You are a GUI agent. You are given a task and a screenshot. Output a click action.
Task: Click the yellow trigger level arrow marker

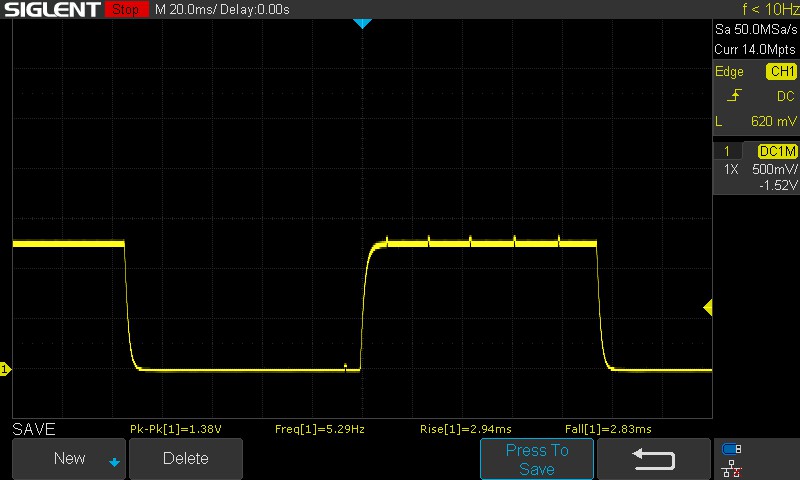coord(708,308)
